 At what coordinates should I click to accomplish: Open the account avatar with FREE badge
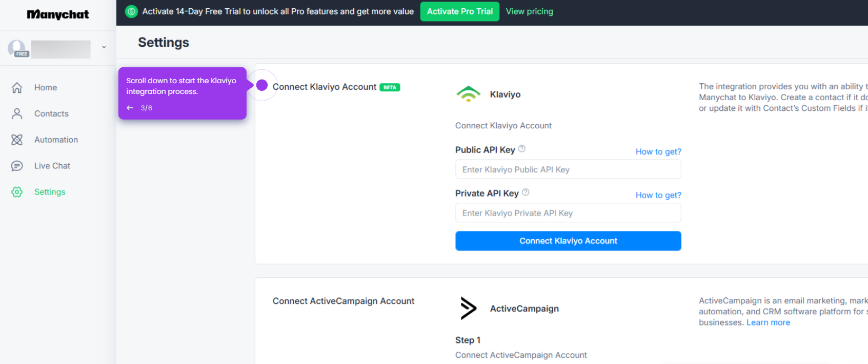pos(17,48)
